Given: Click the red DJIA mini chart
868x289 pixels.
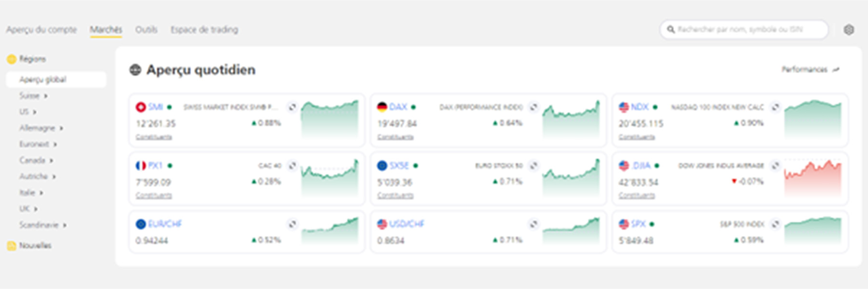Looking at the screenshot, I should tap(813, 178).
